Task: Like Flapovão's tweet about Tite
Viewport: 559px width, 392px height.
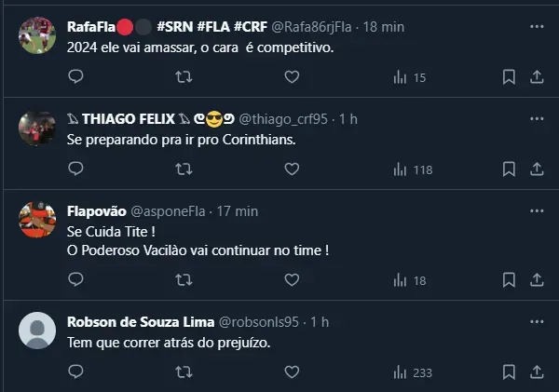Action: pyautogui.click(x=292, y=279)
